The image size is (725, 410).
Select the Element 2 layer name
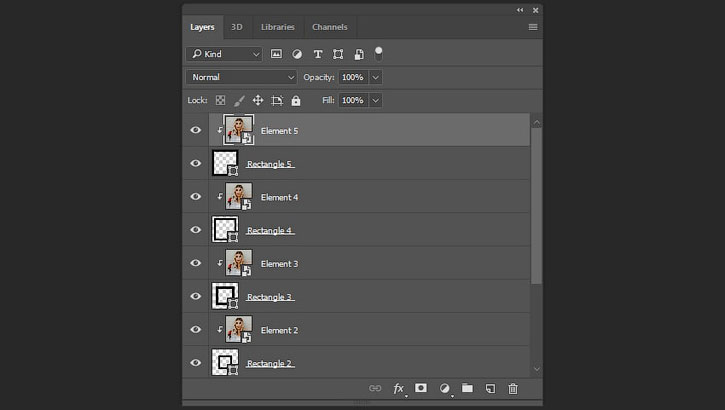[279, 330]
